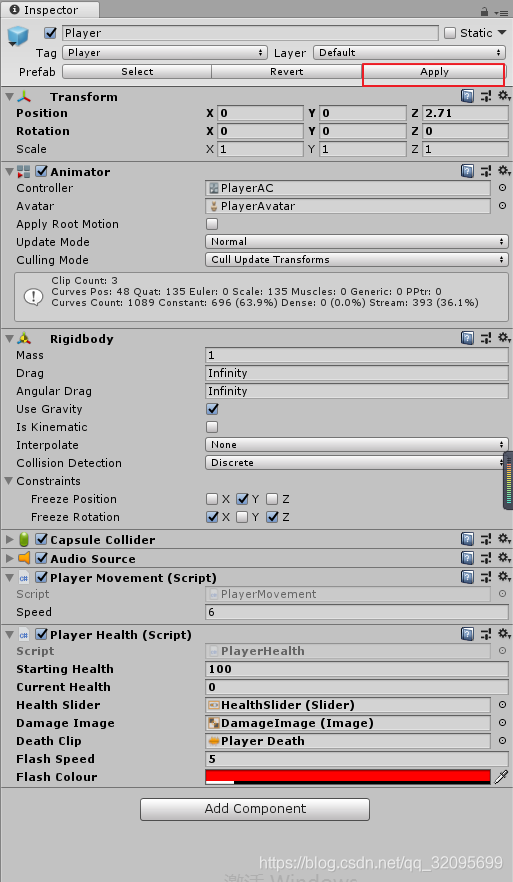Click the Starting Health field

point(357,669)
